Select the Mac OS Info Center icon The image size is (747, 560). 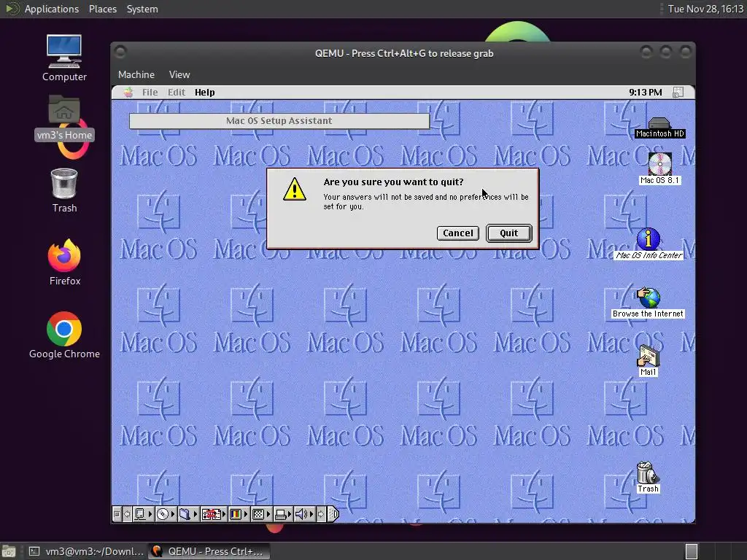coord(649,244)
